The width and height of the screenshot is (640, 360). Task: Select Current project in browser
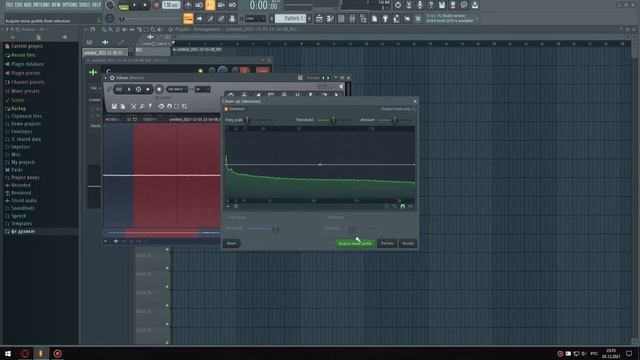[27, 46]
